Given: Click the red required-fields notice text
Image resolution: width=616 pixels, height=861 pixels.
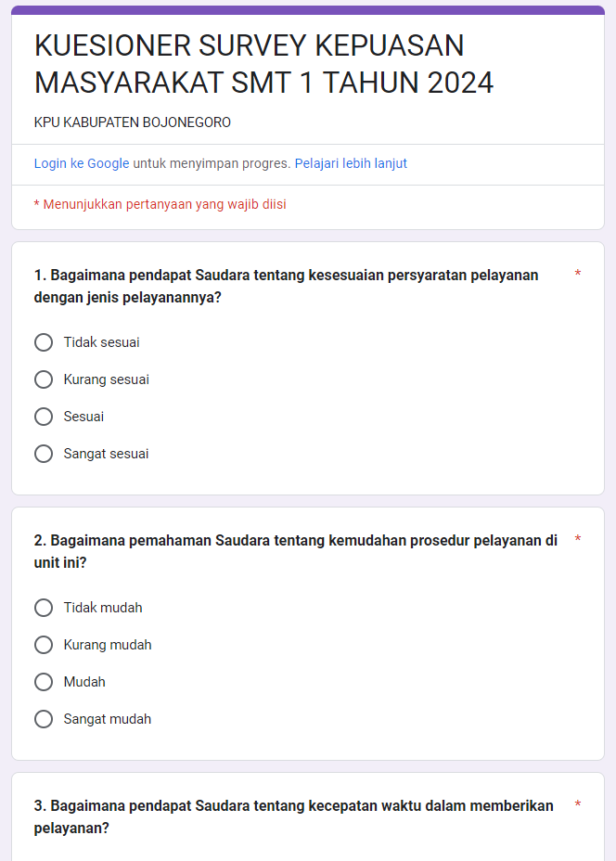Looking at the screenshot, I should [x=160, y=204].
